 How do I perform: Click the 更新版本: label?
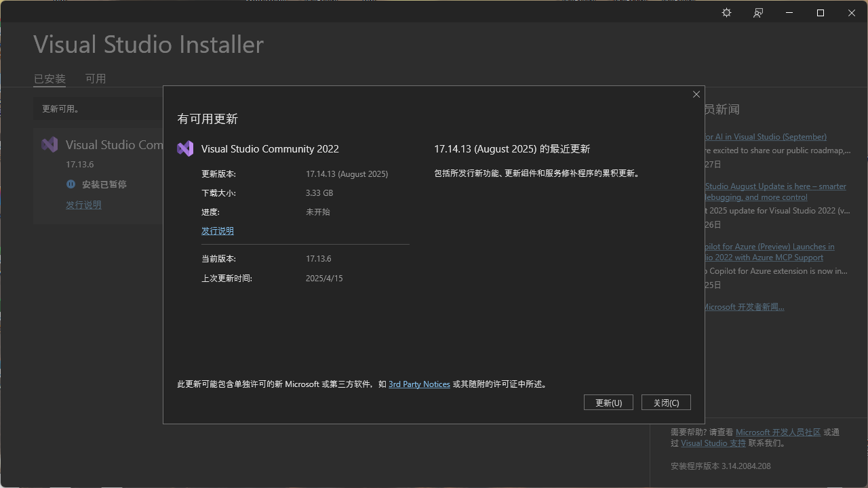218,174
